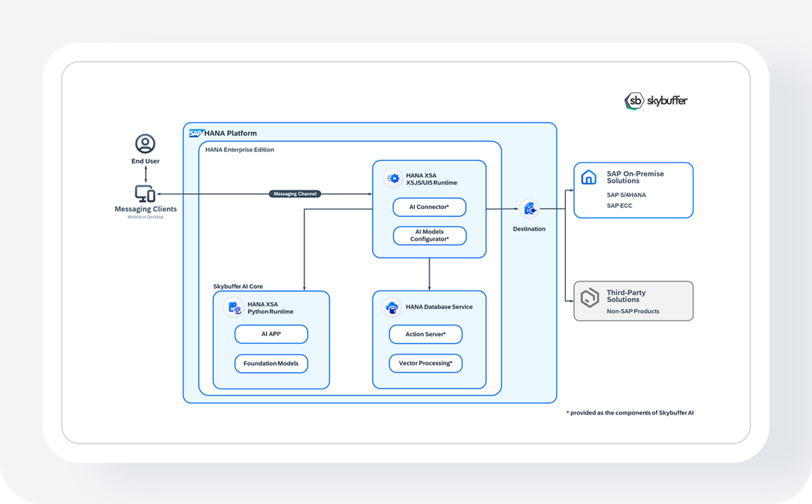Click the Skybuffer logo

pyautogui.click(x=656, y=101)
